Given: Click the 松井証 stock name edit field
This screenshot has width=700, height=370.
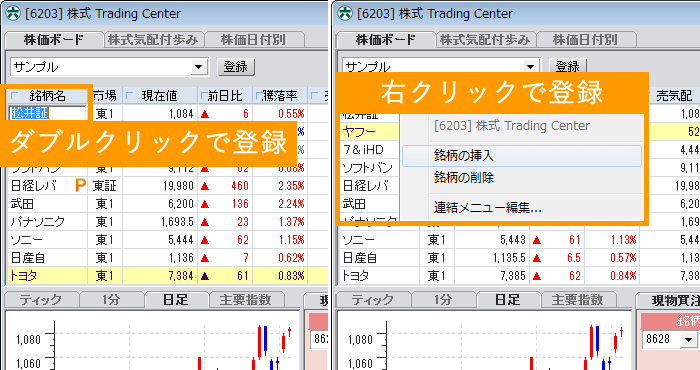Looking at the screenshot, I should (x=47, y=113).
